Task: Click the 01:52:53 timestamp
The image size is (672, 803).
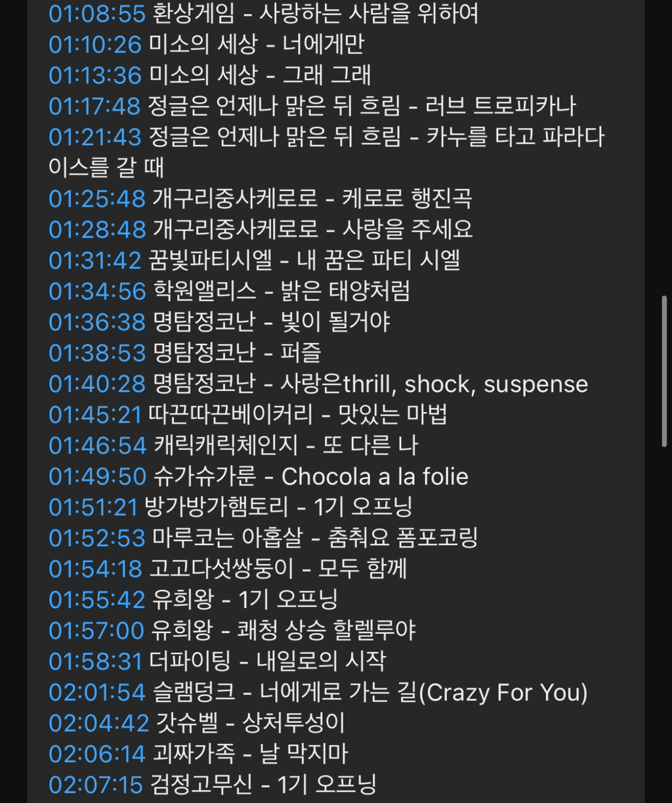Action: 97,538
